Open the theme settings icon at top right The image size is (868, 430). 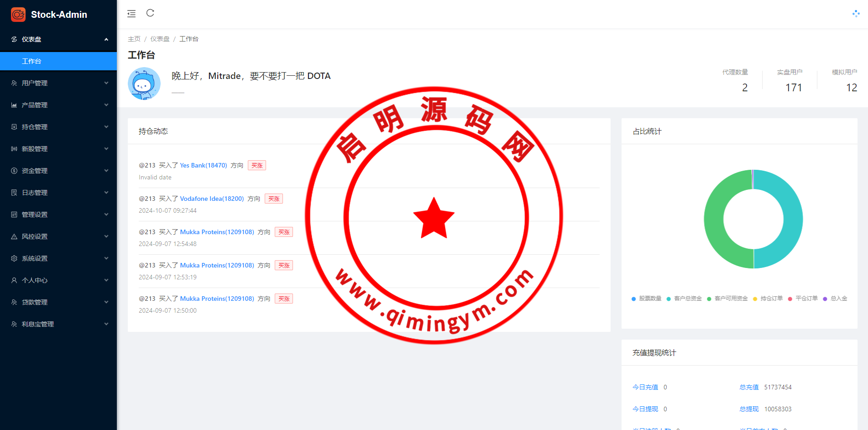click(x=856, y=14)
